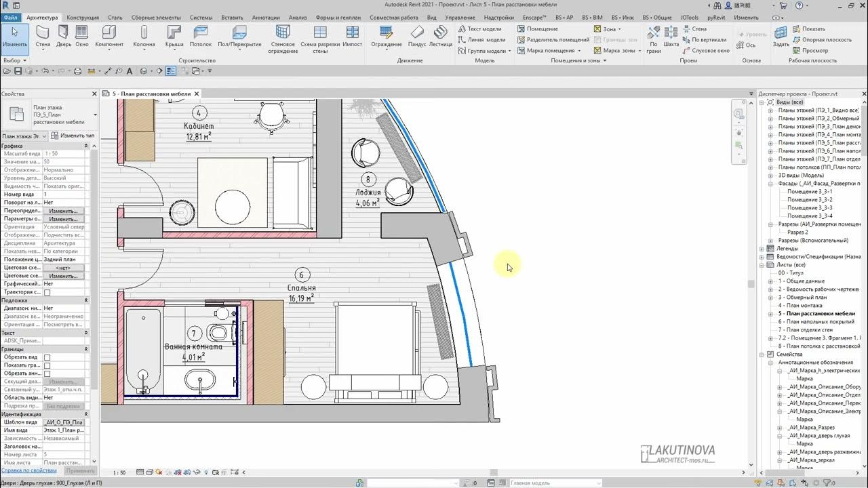Collapse the Семейства tree node
This screenshot has width=868, height=488.
(x=762, y=354)
